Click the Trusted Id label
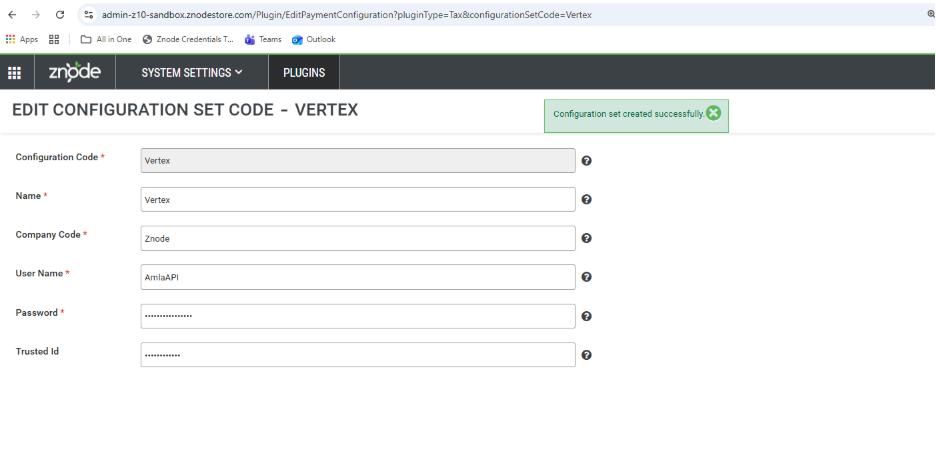The width and height of the screenshot is (936, 460). coord(37,351)
